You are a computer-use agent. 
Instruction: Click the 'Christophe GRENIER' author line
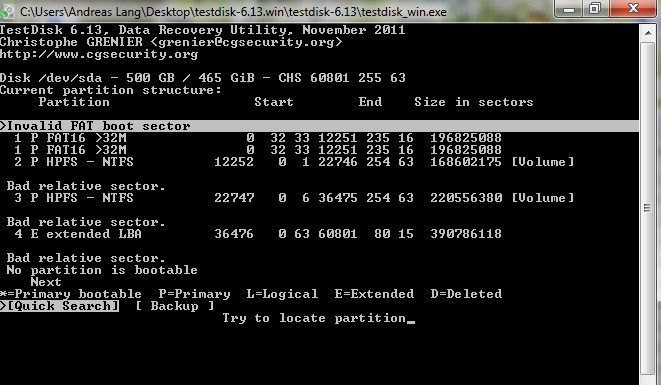(171, 42)
